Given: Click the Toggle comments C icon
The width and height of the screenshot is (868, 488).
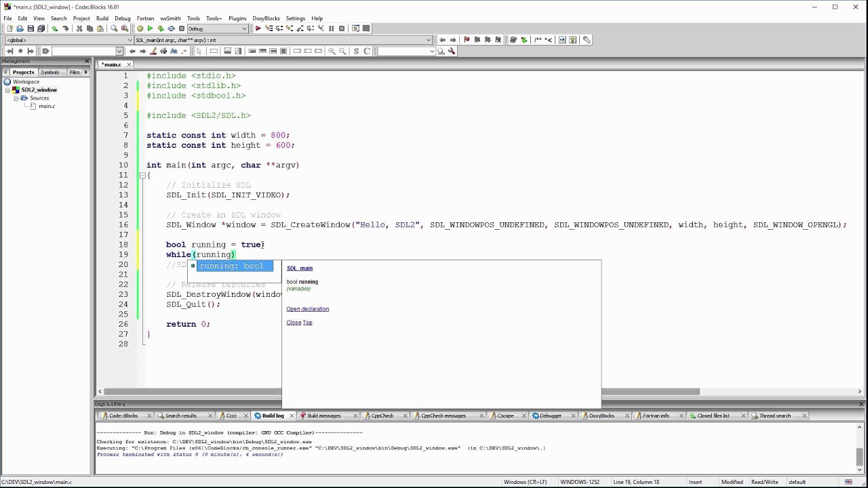Looking at the screenshot, I should point(367,51).
